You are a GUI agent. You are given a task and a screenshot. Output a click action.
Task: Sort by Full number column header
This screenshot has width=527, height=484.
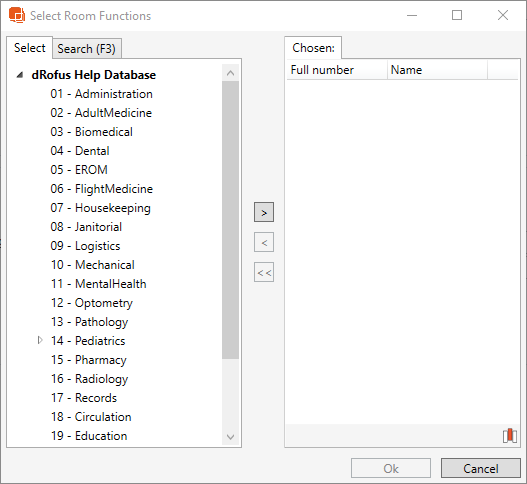337,70
